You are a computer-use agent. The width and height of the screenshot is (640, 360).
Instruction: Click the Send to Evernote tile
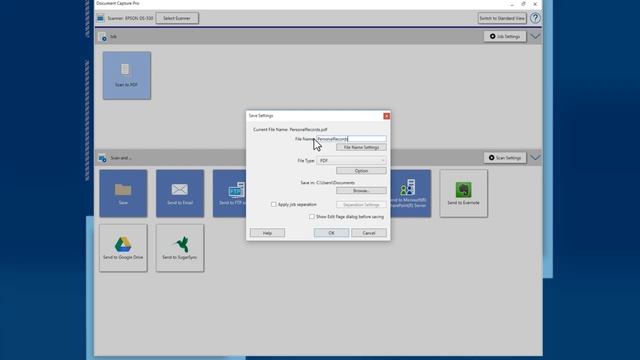[x=463, y=193]
